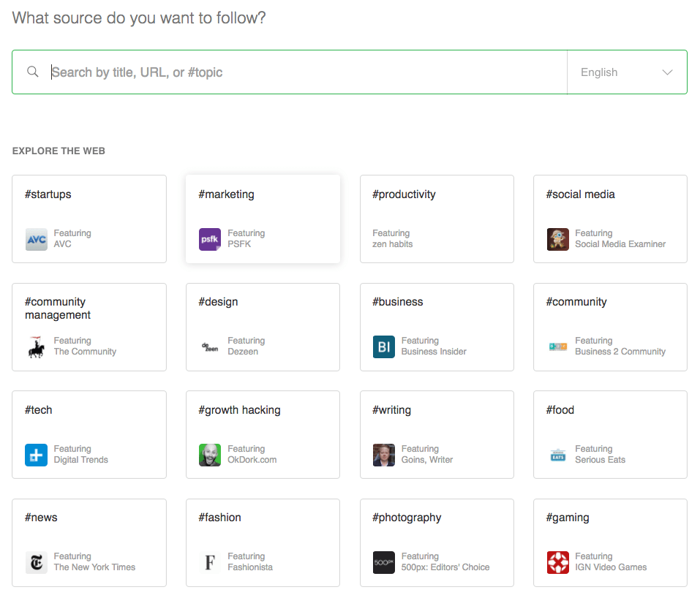
Task: Open the #community management topic
Action: [x=89, y=327]
